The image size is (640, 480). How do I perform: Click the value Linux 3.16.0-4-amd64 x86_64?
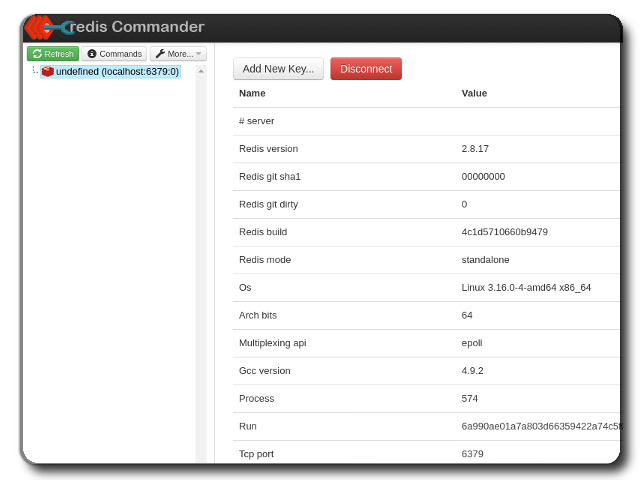point(526,288)
